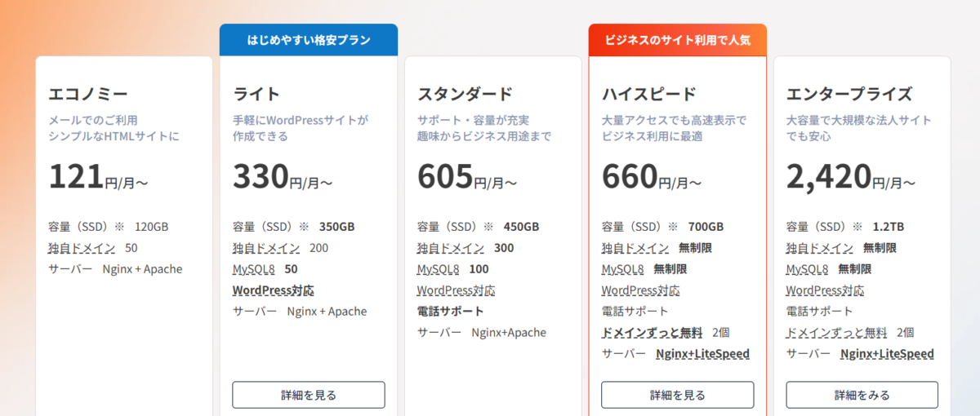Viewport: 980px width, 416px height.
Task: Click 独自ドメイン link in スタンダード plan
Action: [451, 248]
